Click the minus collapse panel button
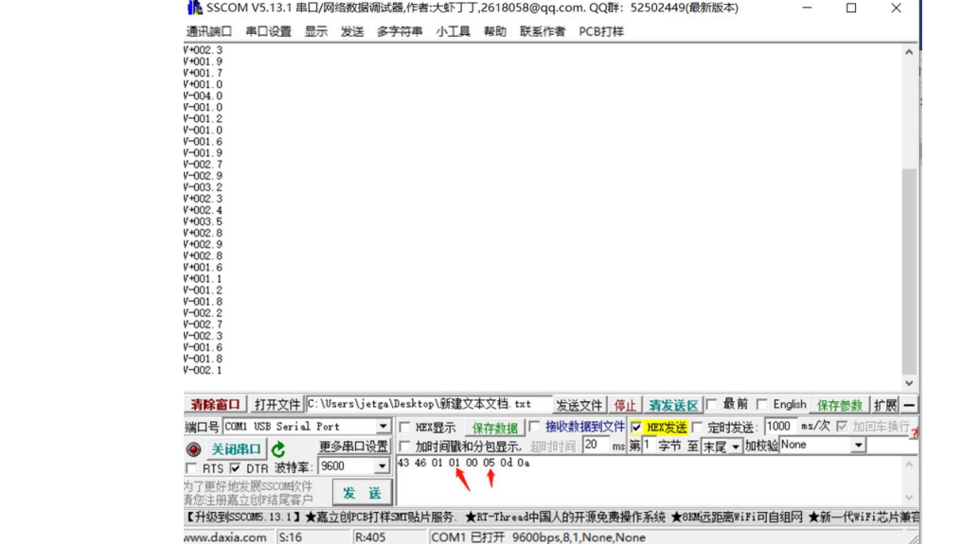This screenshot has height=544, width=980. 909,405
